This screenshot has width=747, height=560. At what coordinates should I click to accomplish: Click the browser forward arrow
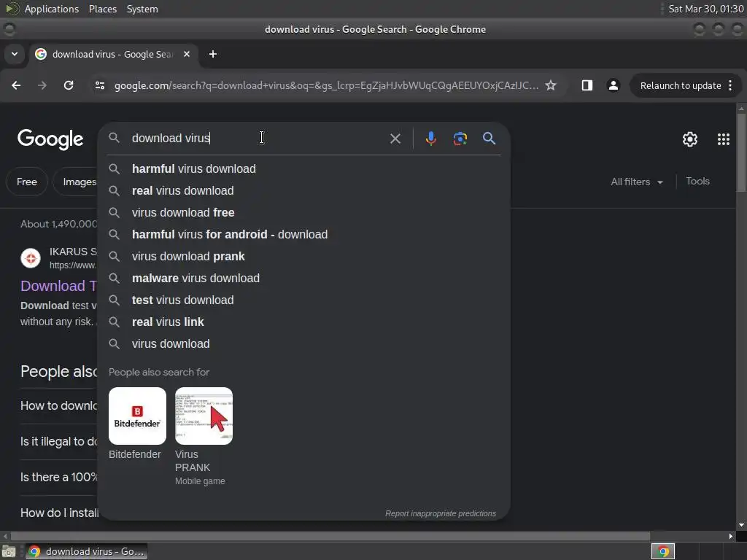click(x=42, y=85)
